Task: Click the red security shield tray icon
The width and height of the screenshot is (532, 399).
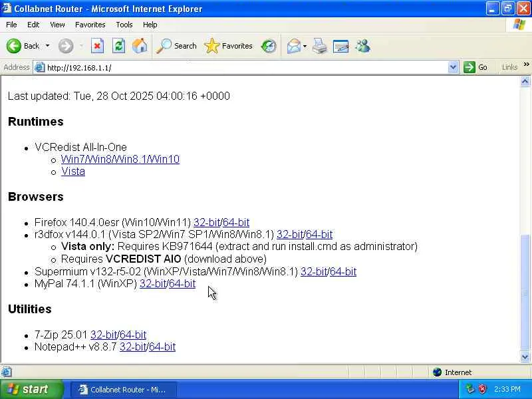Action: (482, 389)
